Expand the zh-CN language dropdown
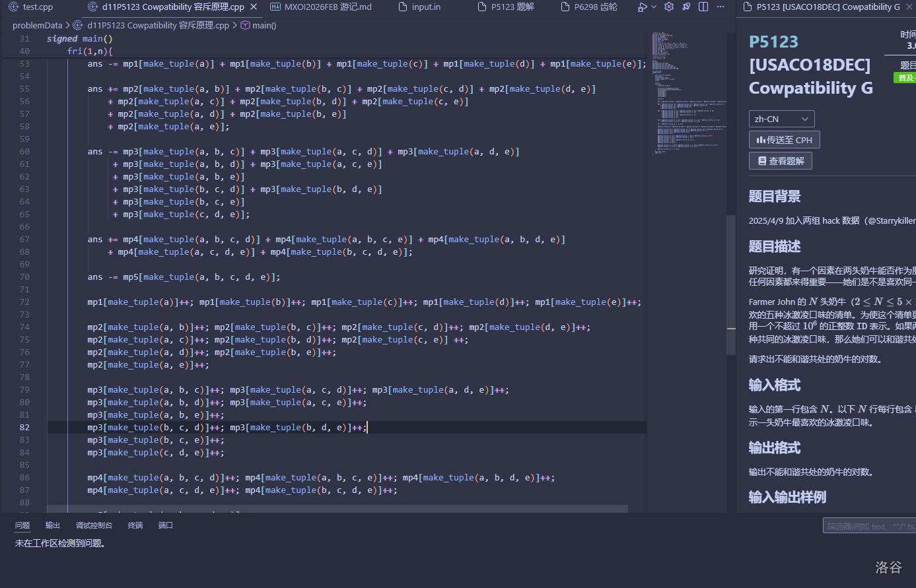 (781, 119)
